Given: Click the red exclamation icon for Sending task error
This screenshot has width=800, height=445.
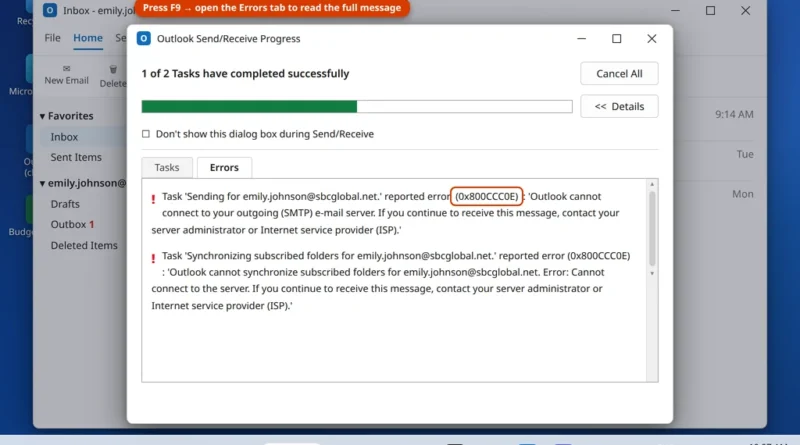Looking at the screenshot, I should pyautogui.click(x=153, y=199).
